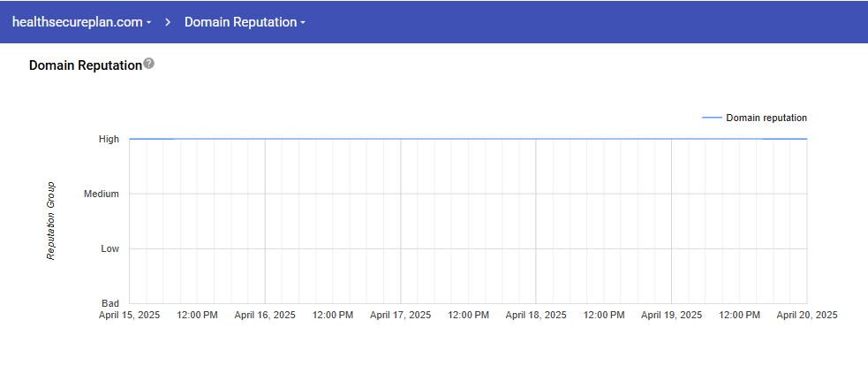Click the Domain Reputation section heading
Image resolution: width=868 pixels, height=366 pixels.
pos(85,65)
